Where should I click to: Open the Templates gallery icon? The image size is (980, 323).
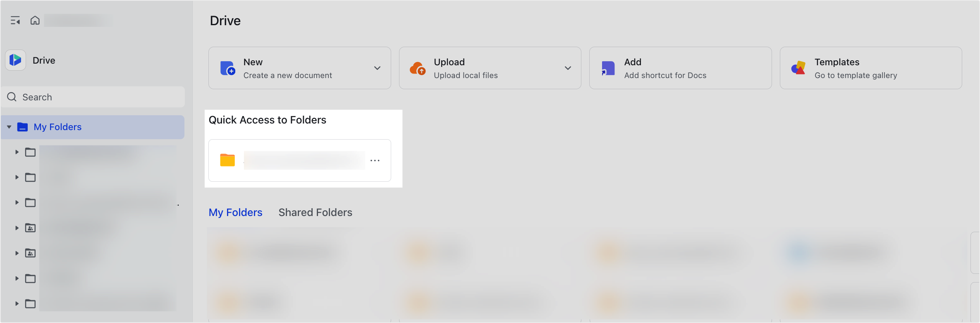click(x=799, y=68)
